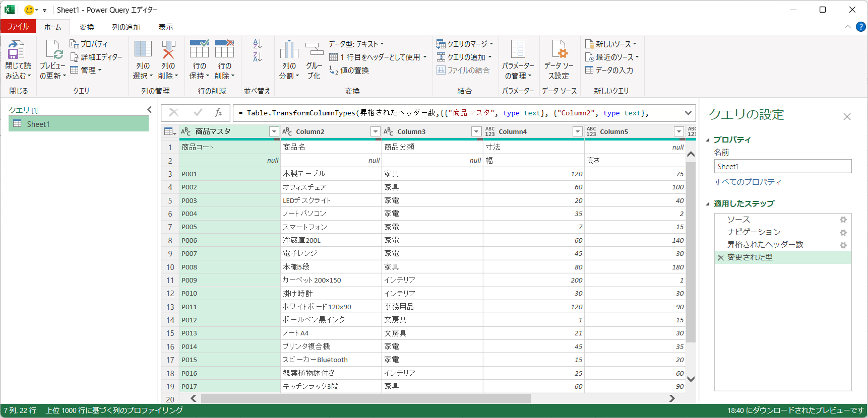The height and width of the screenshot is (418, 868).
Task: Open the 詳細エディター (Advanced Editor)
Action: tap(97, 57)
